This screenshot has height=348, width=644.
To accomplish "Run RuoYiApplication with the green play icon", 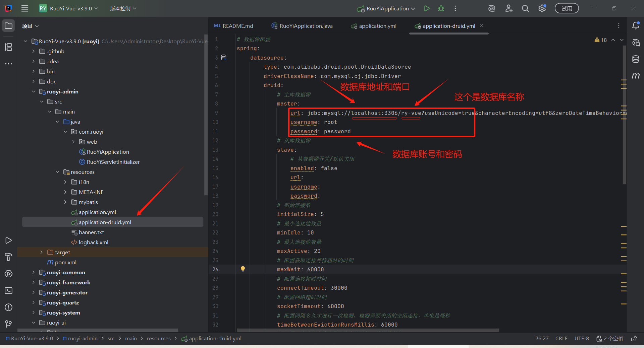I will pos(427,8).
